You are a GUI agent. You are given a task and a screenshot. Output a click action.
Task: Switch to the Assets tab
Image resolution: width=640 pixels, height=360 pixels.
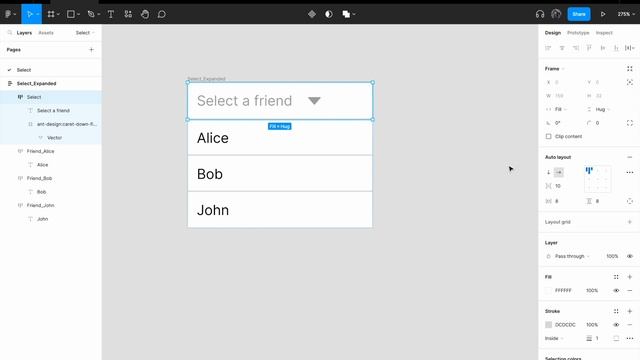pyautogui.click(x=46, y=33)
